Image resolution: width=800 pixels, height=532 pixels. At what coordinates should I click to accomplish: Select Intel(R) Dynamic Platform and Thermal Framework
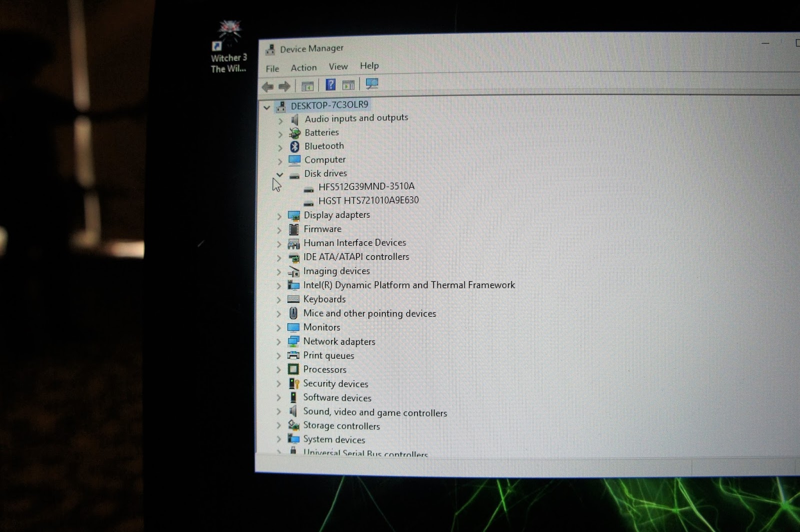point(409,285)
